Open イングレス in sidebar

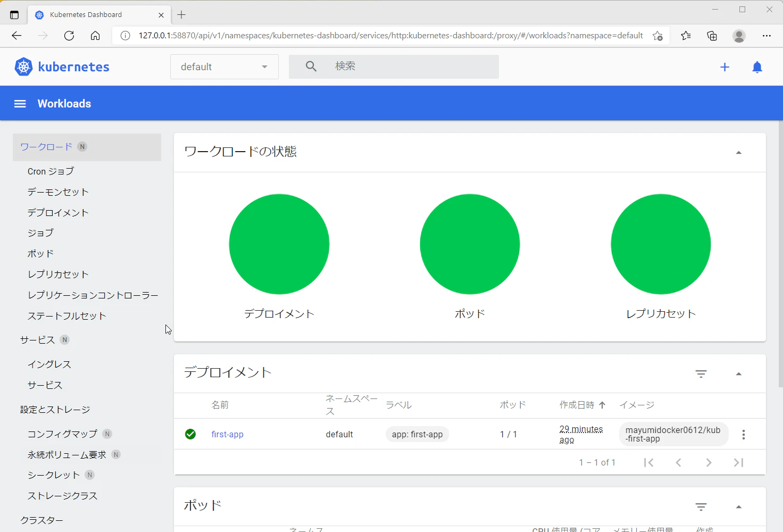[x=49, y=364]
